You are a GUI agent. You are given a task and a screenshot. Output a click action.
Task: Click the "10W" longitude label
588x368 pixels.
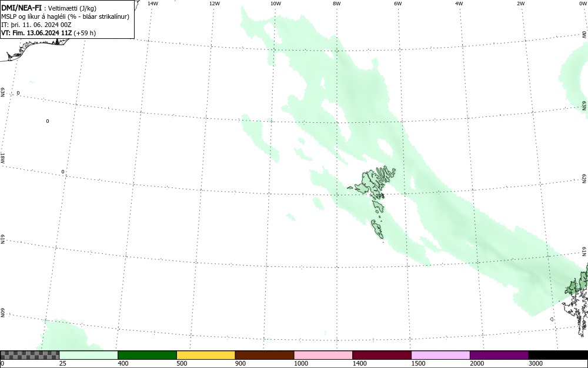276,4
